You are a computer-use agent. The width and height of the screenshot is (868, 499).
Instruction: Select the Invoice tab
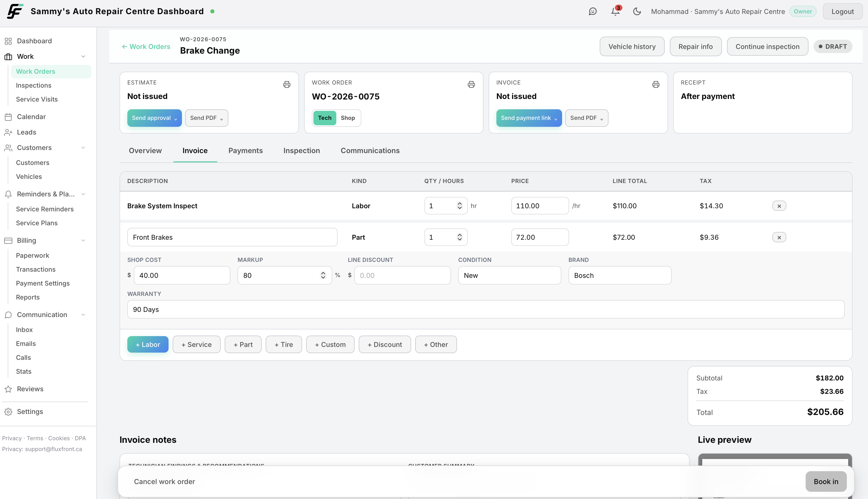[195, 151]
